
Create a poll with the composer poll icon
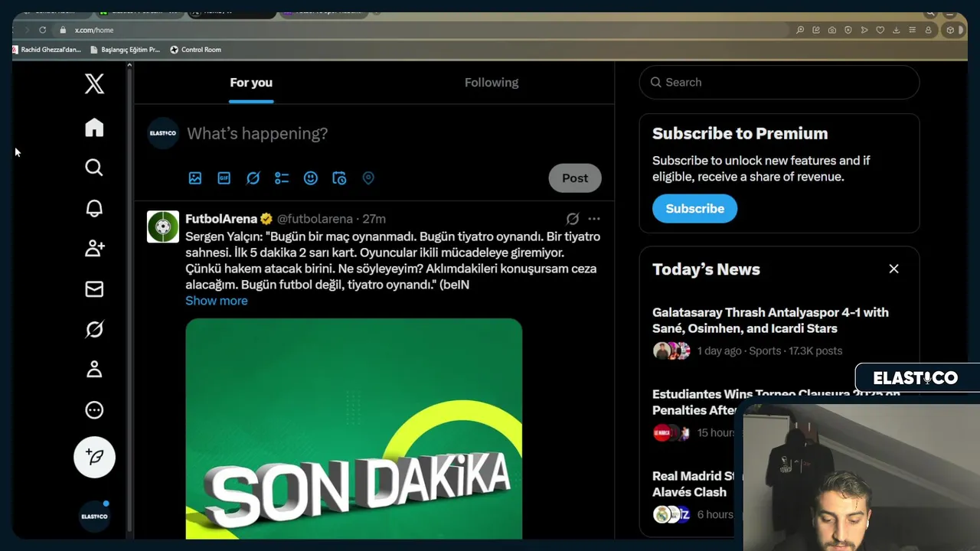[x=282, y=178]
